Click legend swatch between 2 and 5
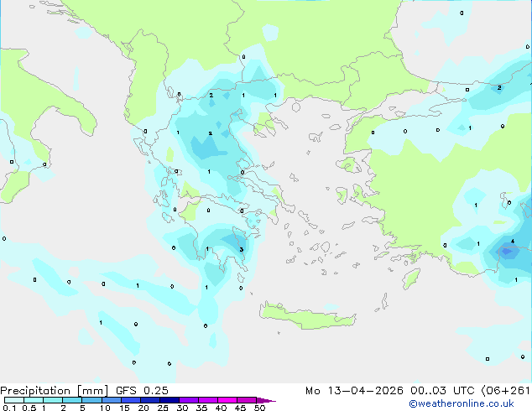 [72, 400]
